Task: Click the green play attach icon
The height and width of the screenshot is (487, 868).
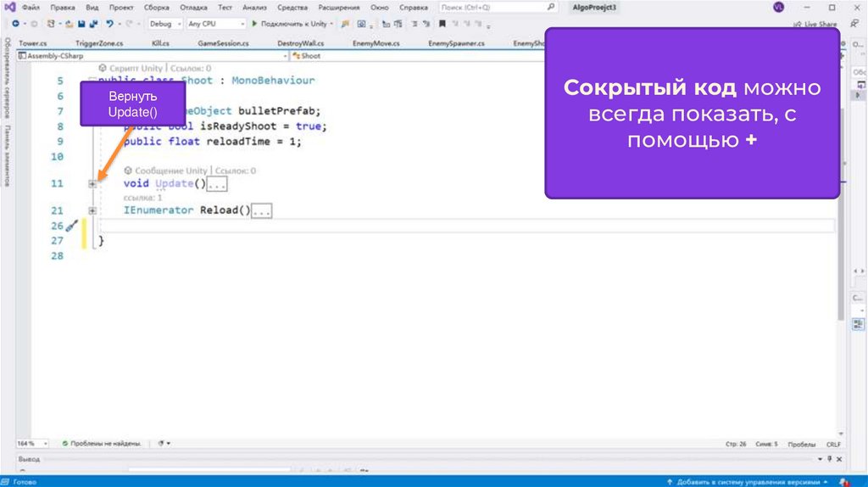Action: tap(254, 24)
